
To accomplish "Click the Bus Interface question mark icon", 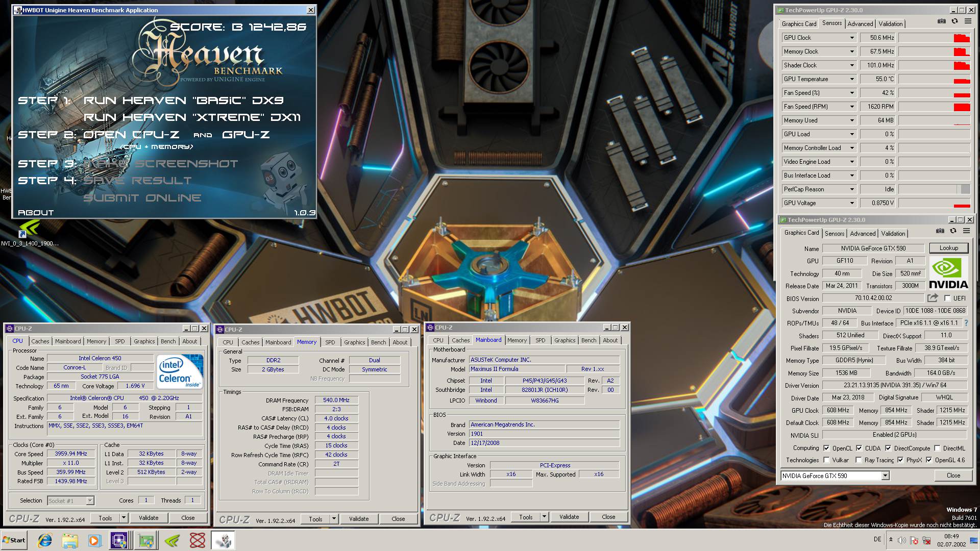I will (966, 323).
